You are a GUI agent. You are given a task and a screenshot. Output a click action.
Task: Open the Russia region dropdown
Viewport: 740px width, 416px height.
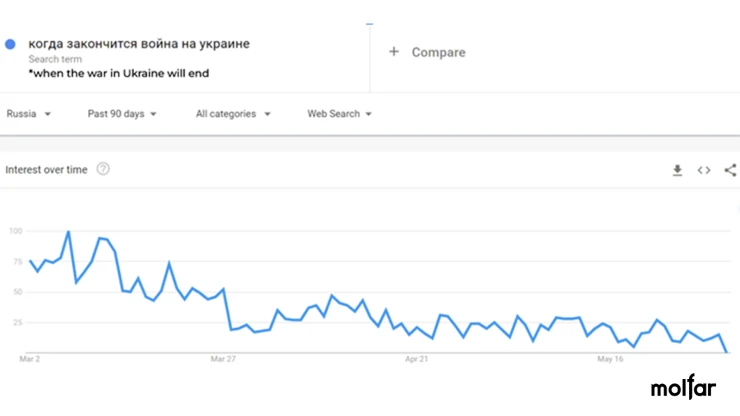(28, 114)
